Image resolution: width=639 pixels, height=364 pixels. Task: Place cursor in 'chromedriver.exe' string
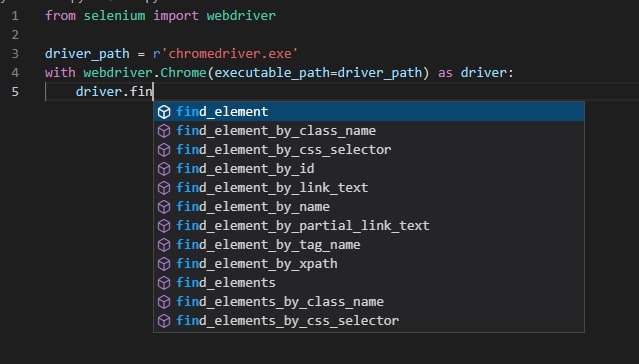pos(229,54)
